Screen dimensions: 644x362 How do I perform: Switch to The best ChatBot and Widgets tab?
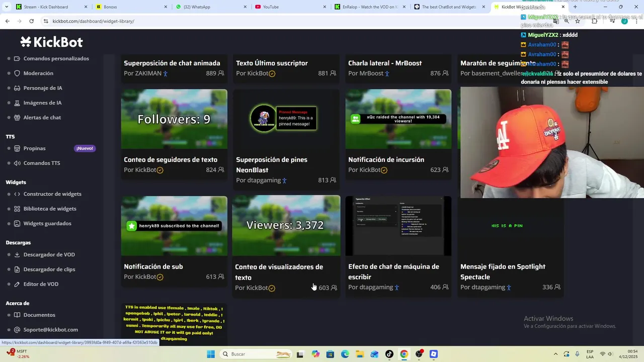[x=449, y=7]
